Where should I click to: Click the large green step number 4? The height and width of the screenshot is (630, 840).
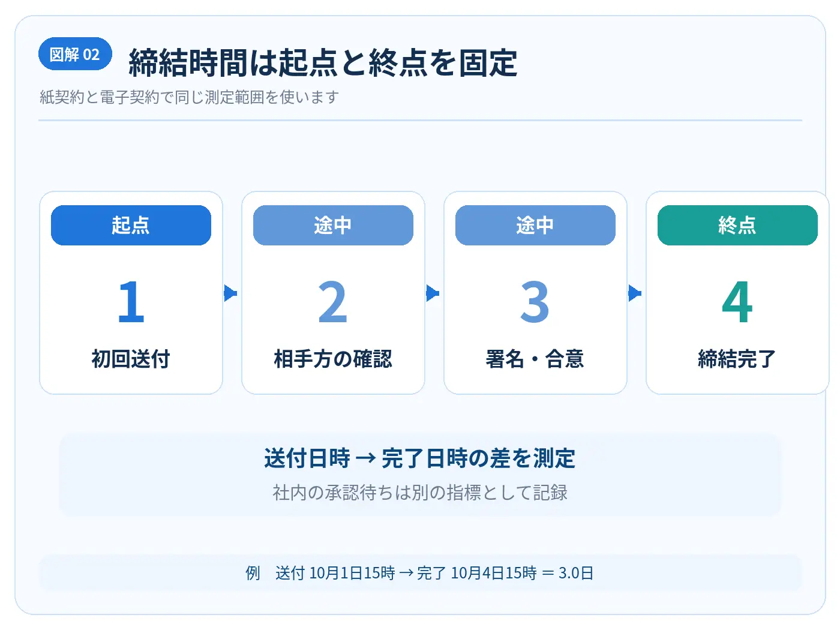[737, 302]
